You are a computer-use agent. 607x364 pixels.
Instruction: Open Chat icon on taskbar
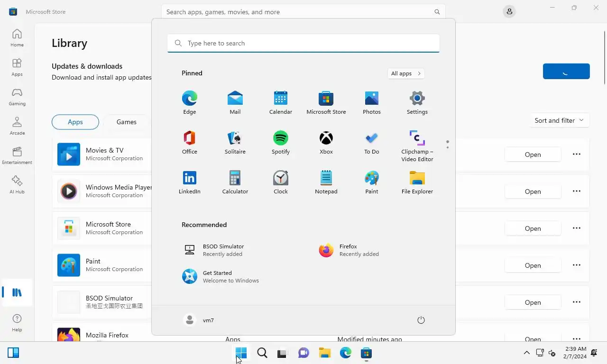(x=303, y=353)
